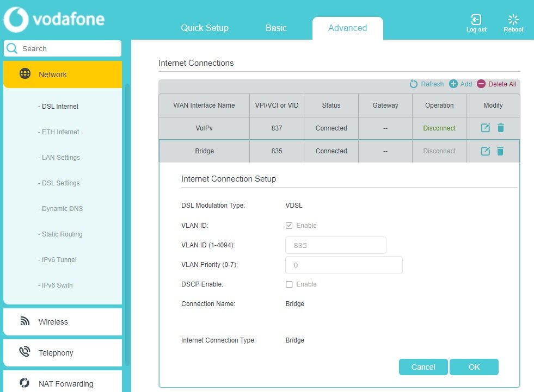Delete the VoIPv connection via trash icon
Viewport: 534px width, 392px height.
click(501, 128)
